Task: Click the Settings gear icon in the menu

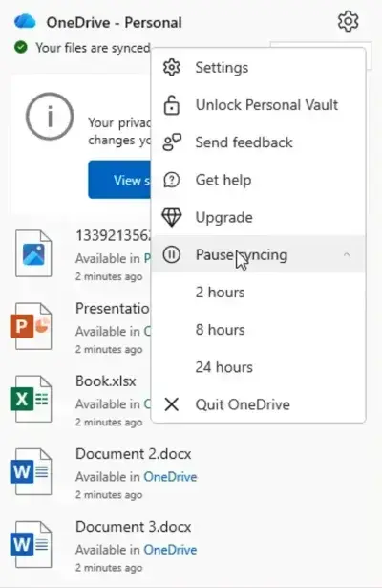Action: pos(172,68)
